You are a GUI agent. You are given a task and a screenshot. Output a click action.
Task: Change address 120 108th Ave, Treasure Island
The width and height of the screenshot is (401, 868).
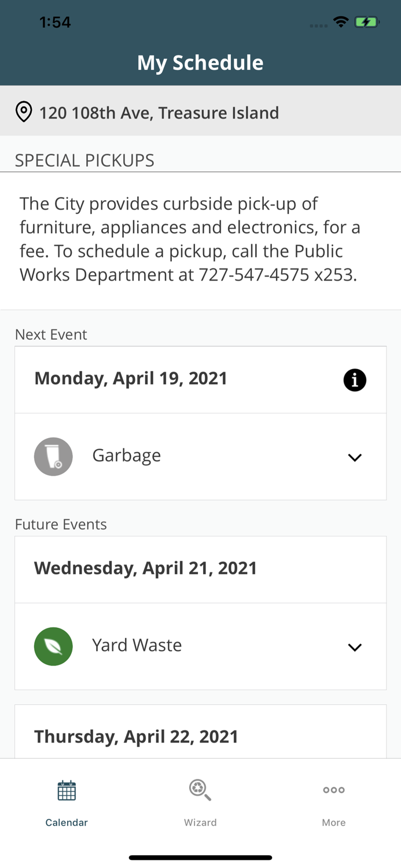(x=159, y=112)
